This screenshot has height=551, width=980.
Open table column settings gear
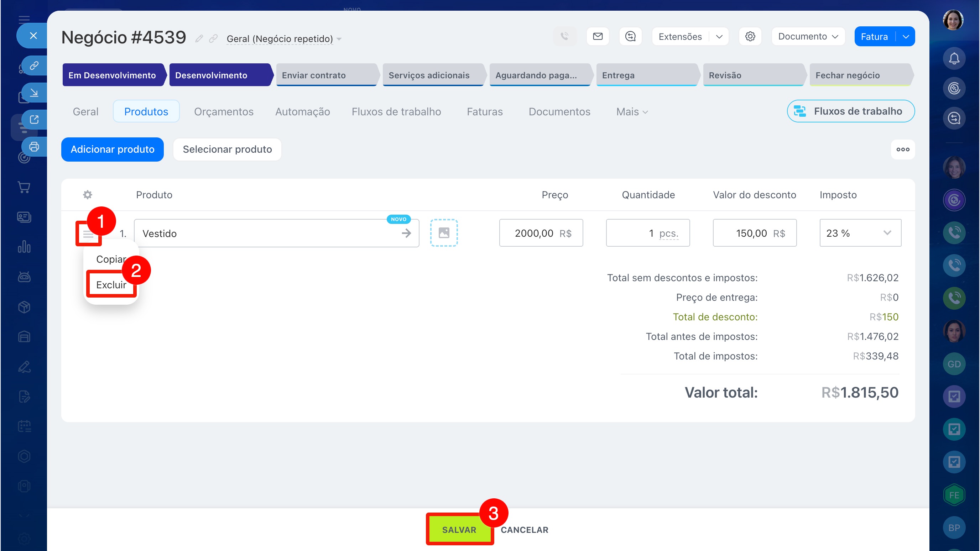click(x=88, y=195)
